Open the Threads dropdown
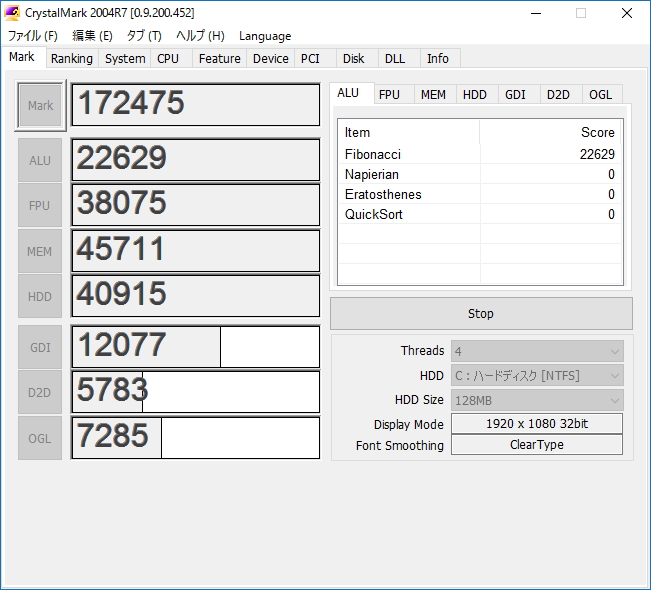Viewport: 651px width, 590px height. point(537,351)
